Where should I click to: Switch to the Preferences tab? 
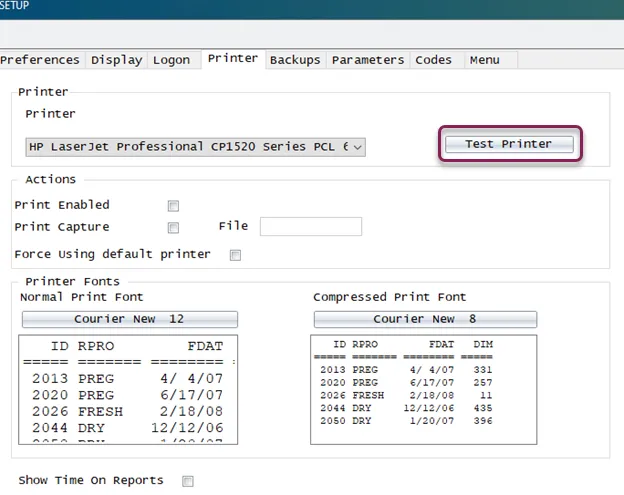40,60
